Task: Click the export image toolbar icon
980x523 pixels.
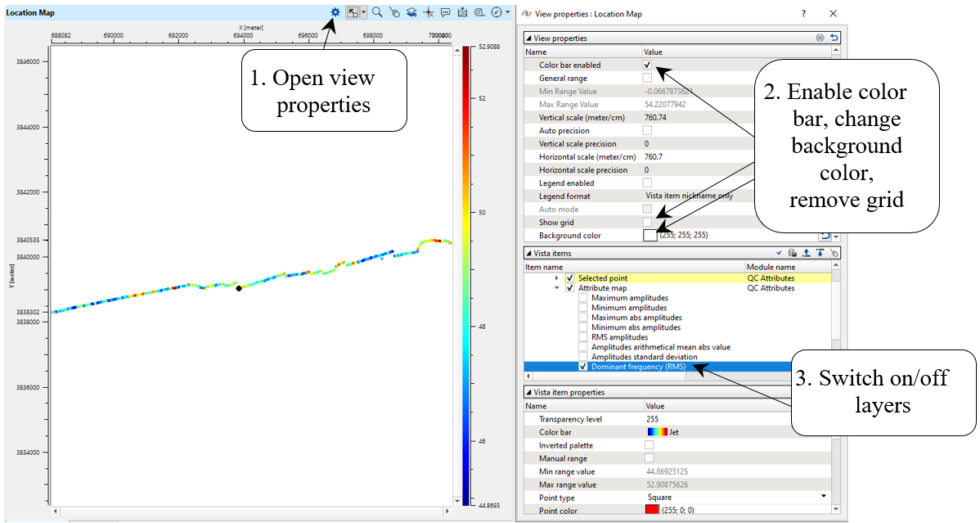Action: coord(463,12)
